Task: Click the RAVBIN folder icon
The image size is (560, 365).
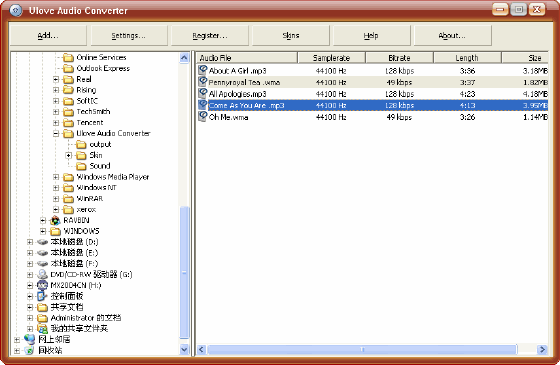Action: [x=55, y=220]
